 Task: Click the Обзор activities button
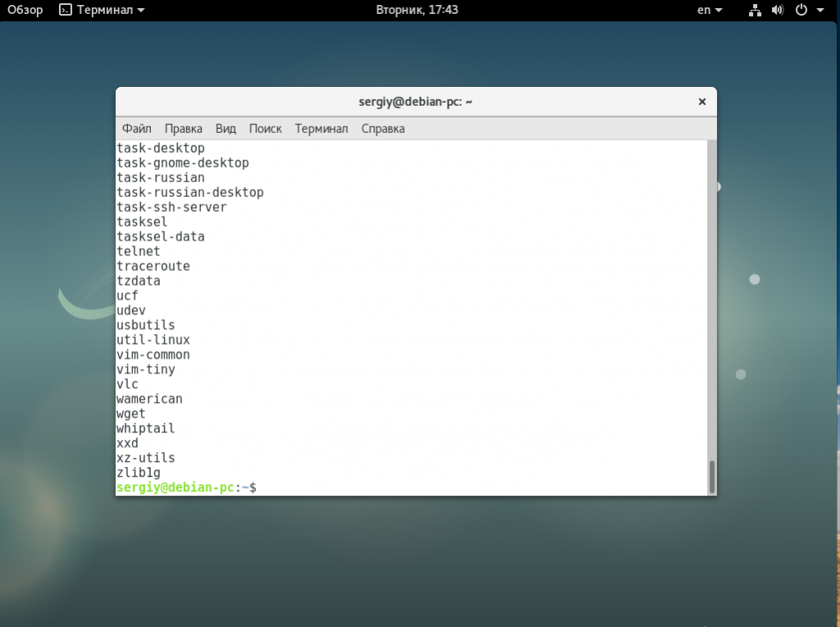(x=25, y=10)
